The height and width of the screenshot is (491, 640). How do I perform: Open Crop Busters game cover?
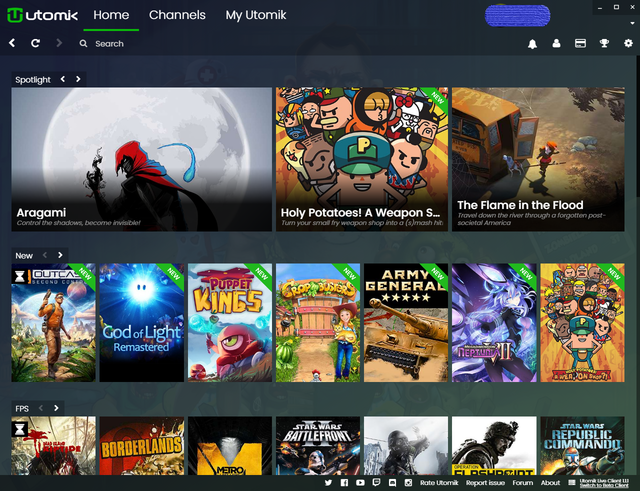click(x=318, y=322)
